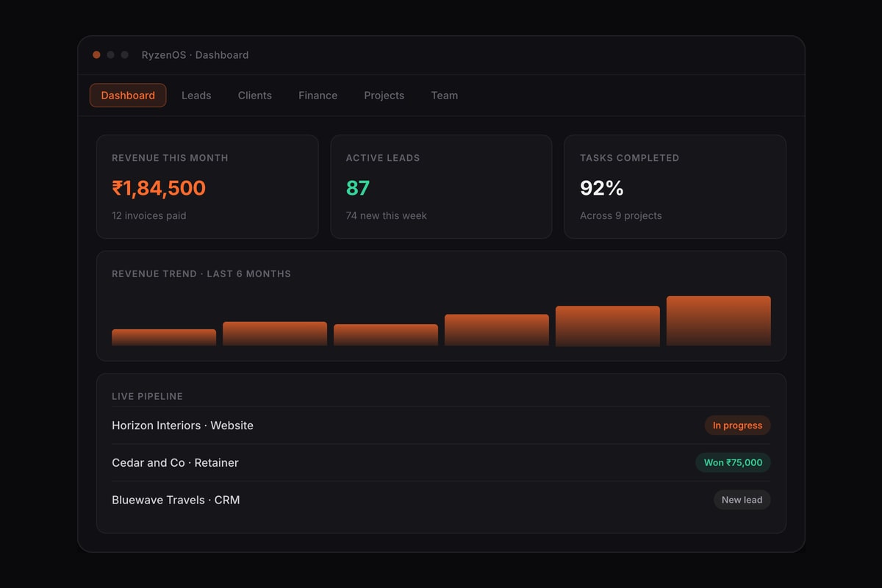Screen dimensions: 882x588
Task: Click the red close window dot
Action: (x=96, y=55)
